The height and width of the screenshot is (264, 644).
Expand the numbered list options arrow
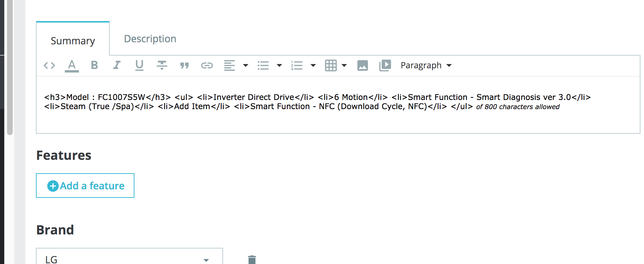click(313, 65)
